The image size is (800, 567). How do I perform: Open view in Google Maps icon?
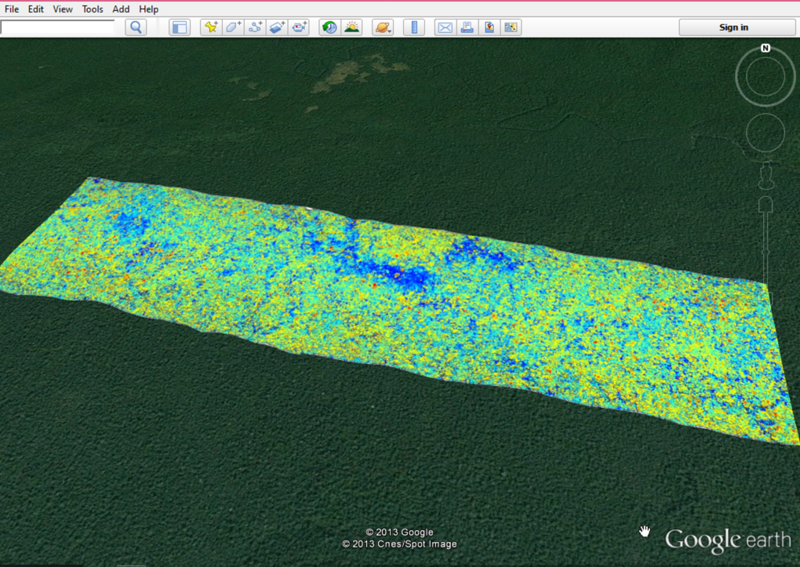pos(511,27)
